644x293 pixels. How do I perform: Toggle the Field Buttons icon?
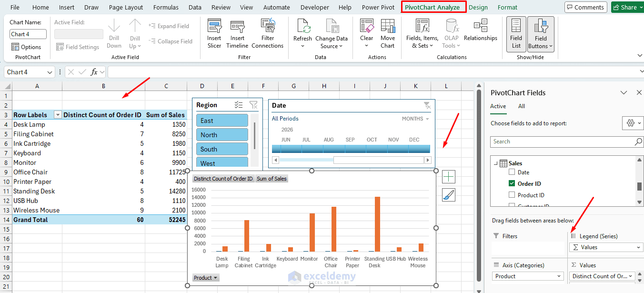pyautogui.click(x=541, y=26)
